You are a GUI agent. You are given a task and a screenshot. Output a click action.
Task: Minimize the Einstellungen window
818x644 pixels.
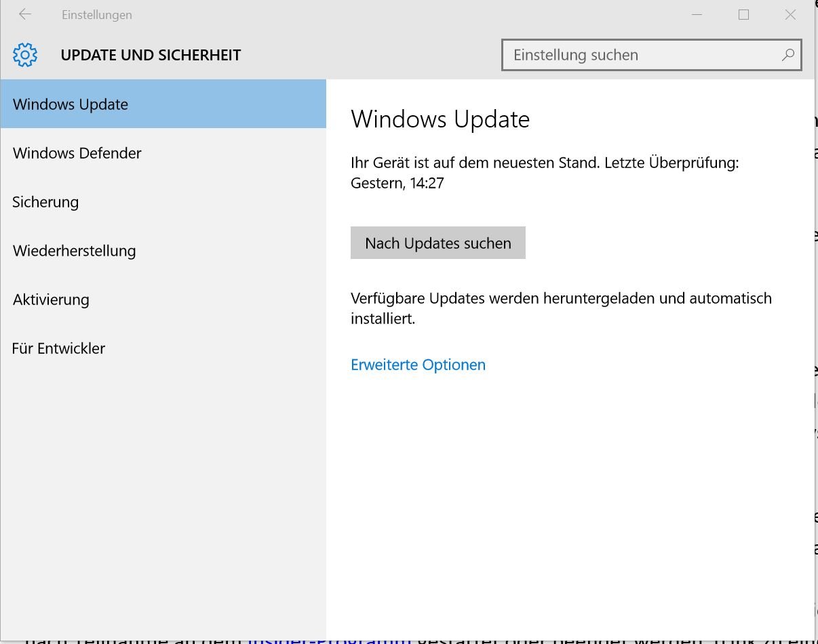tap(697, 14)
